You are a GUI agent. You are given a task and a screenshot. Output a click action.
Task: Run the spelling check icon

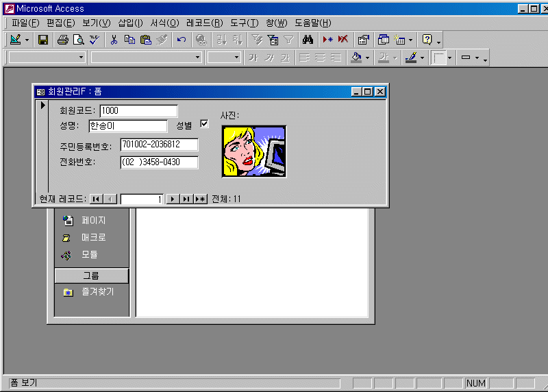click(x=95, y=40)
